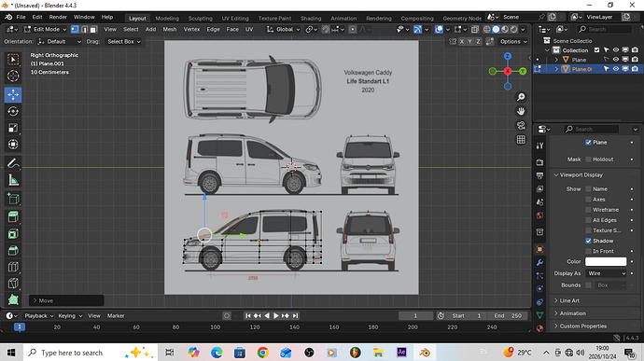Select the Select Box tool in the toolbar
The width and height of the screenshot is (644, 361).
(x=13, y=60)
